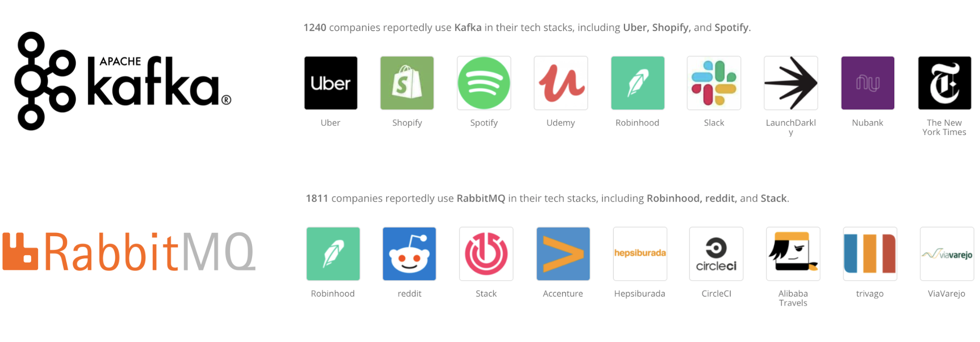
Task: Click the purple Nubank icon
Action: coord(867,83)
